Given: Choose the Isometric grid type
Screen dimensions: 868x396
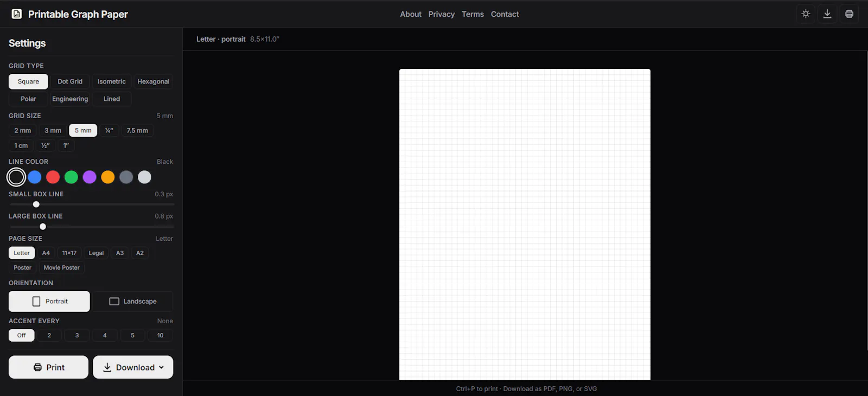Looking at the screenshot, I should coord(112,81).
